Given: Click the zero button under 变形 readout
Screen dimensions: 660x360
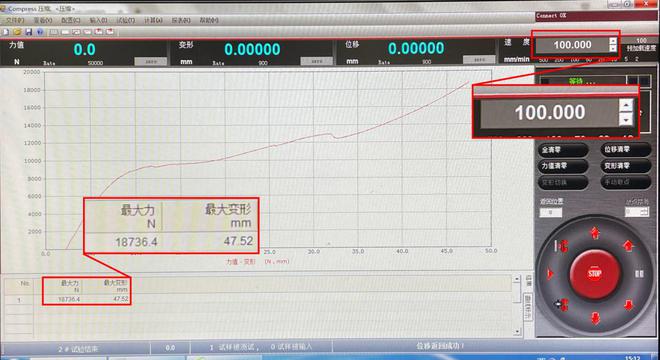Looking at the screenshot, I should coord(317,61).
